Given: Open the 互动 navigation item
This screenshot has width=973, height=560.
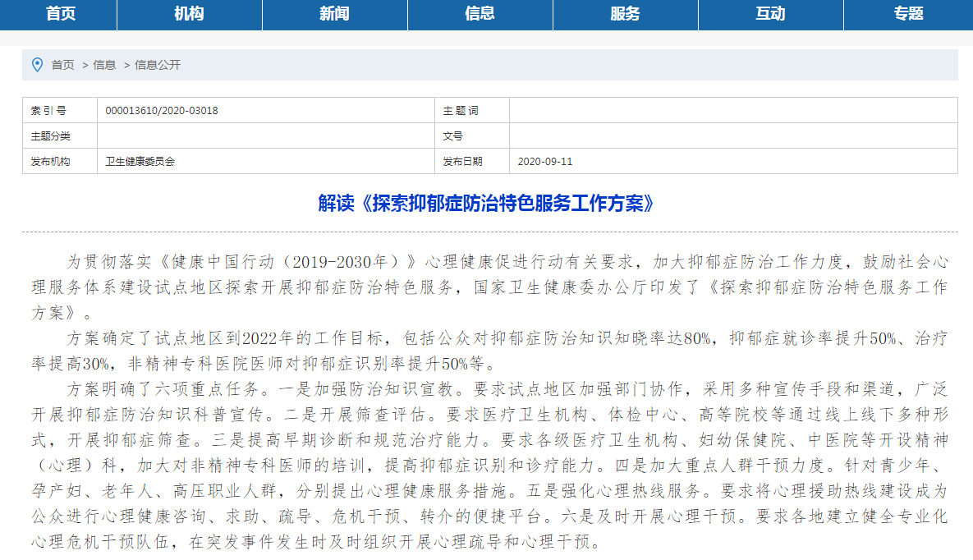Looking at the screenshot, I should point(770,14).
